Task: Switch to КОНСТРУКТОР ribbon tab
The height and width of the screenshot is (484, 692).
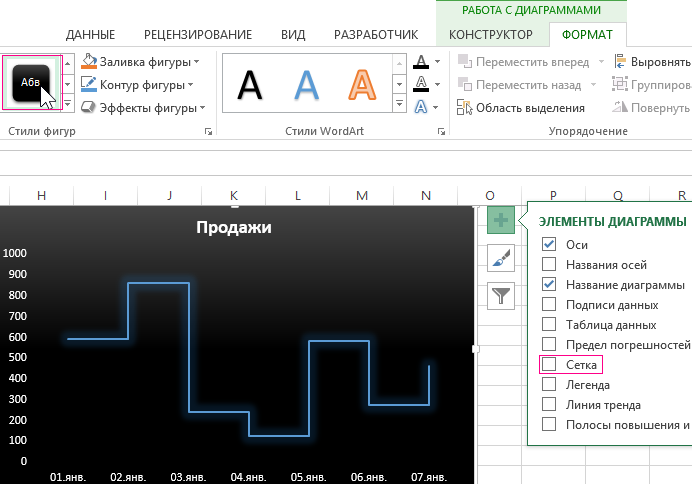Action: tap(491, 35)
